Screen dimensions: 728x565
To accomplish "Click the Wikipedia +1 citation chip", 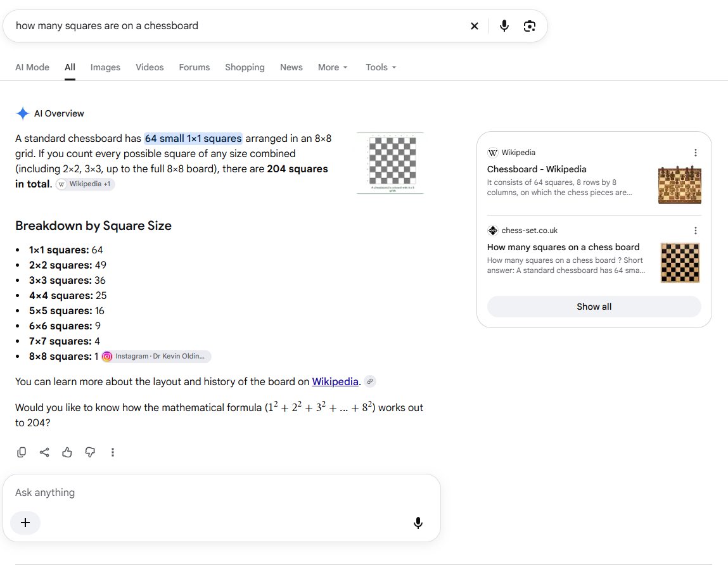I will [86, 184].
